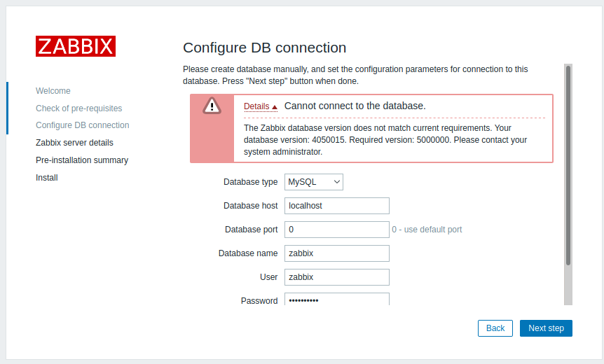Select the Zabbix server details step
This screenshot has width=604, height=364.
point(74,143)
